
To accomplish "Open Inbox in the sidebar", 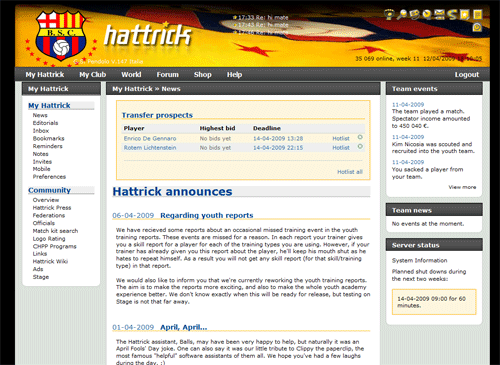I will (x=41, y=131).
